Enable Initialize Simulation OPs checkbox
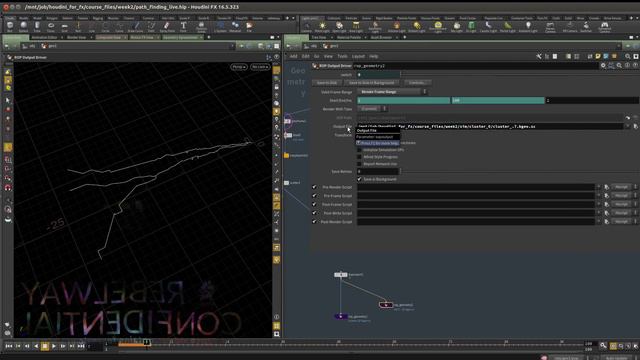This screenshot has width=640, height=360. pyautogui.click(x=359, y=150)
